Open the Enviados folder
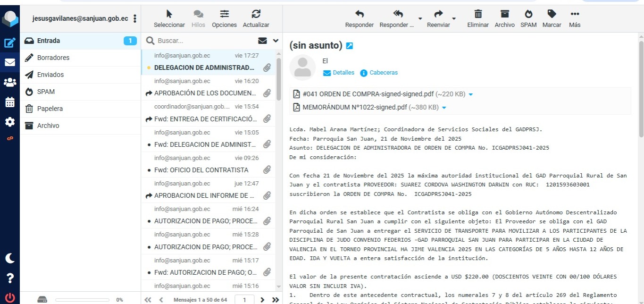The width and height of the screenshot is (644, 304). coord(50,75)
